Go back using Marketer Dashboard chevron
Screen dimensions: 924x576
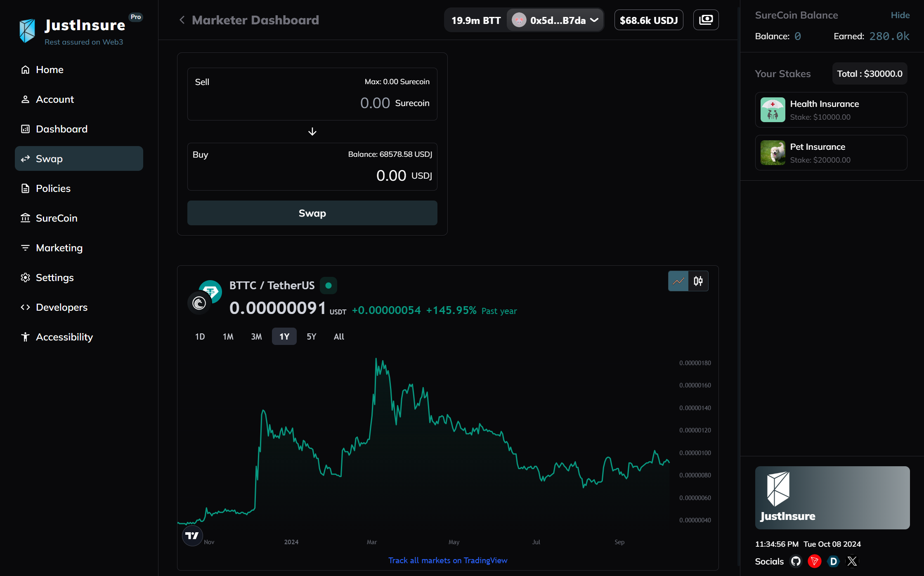pos(182,20)
